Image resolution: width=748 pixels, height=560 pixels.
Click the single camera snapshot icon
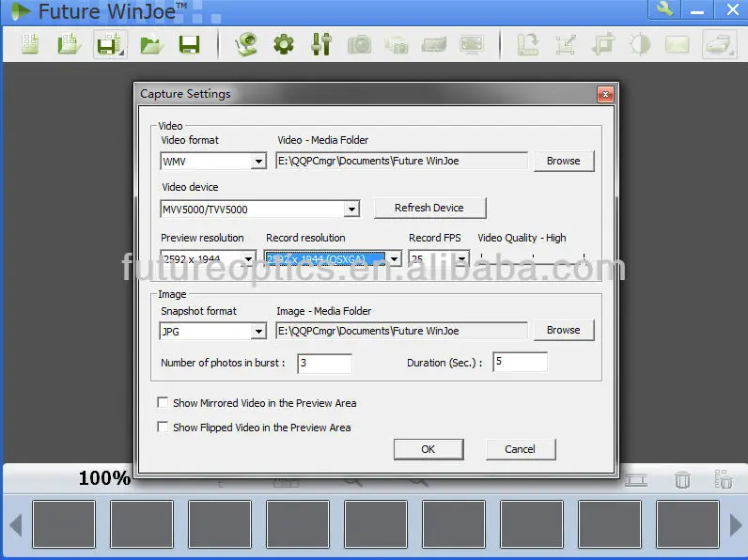359,45
